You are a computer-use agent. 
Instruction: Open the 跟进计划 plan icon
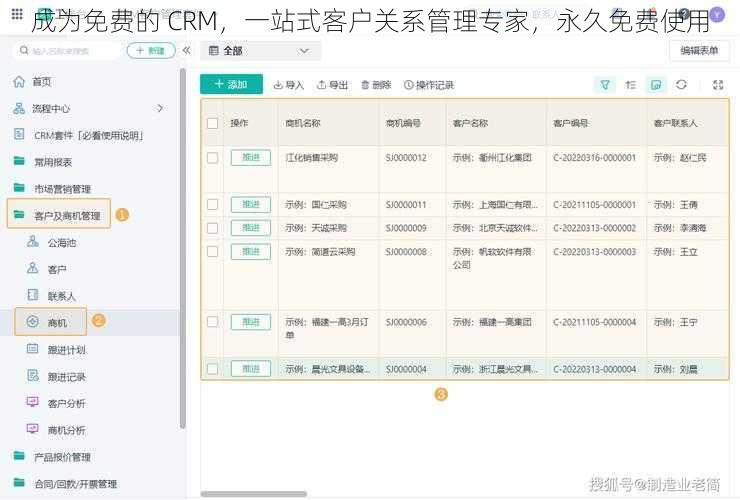click(x=33, y=349)
